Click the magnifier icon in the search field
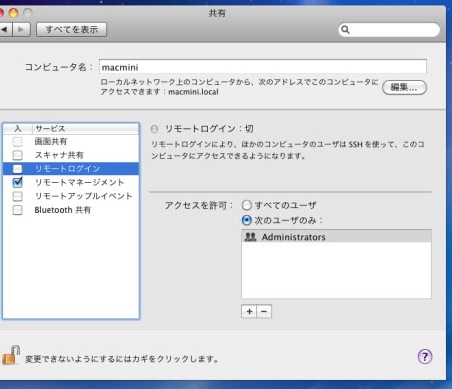This screenshot has height=389, width=452. tap(345, 30)
